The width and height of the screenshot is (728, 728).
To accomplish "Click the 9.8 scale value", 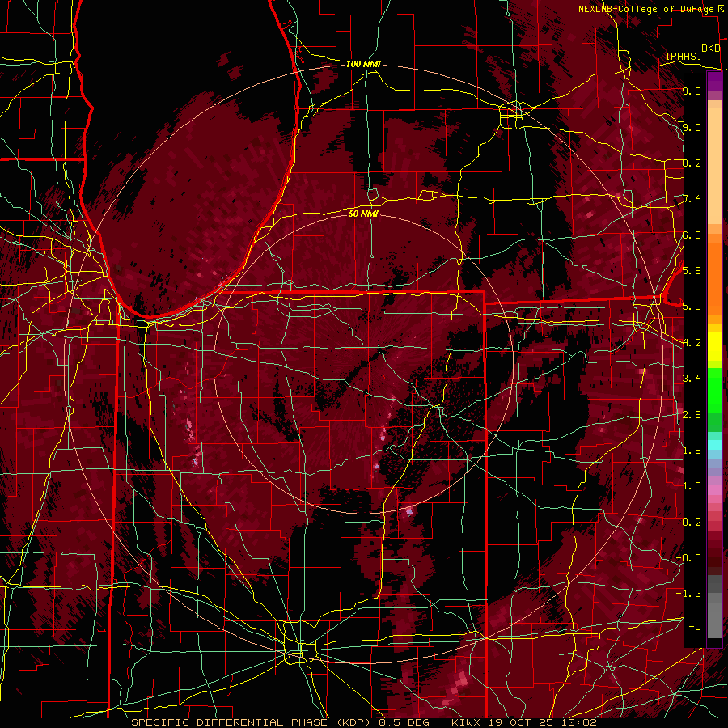I will point(692,91).
